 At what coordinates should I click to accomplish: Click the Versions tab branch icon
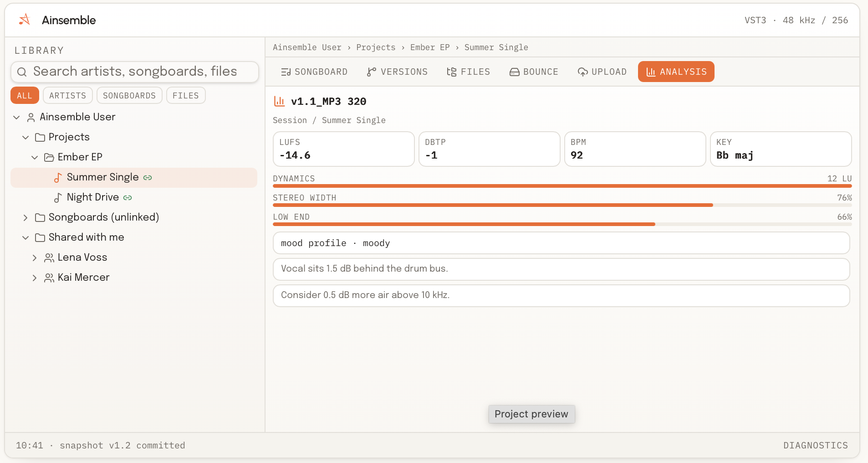point(372,72)
